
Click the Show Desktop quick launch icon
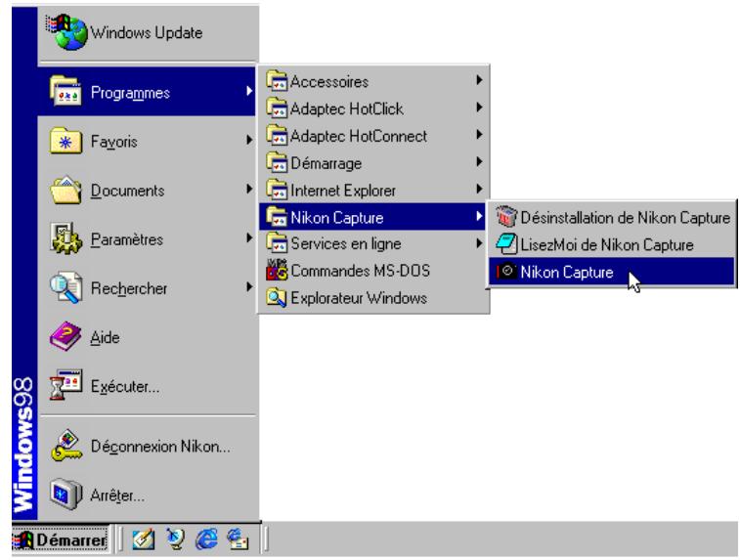tap(143, 539)
